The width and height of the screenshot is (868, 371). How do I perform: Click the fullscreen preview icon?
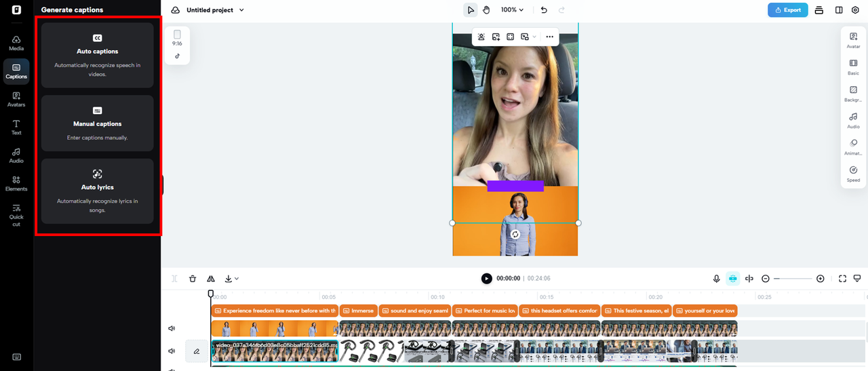click(842, 279)
